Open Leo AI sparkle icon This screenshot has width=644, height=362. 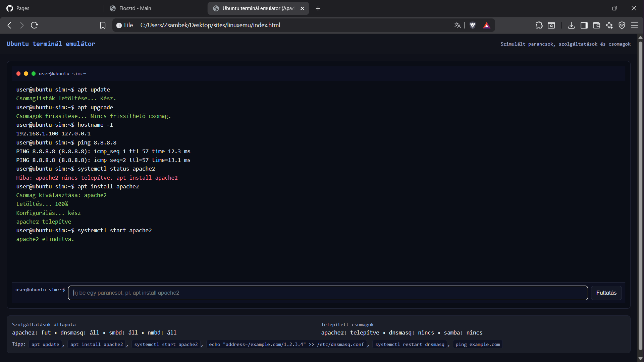point(609,25)
